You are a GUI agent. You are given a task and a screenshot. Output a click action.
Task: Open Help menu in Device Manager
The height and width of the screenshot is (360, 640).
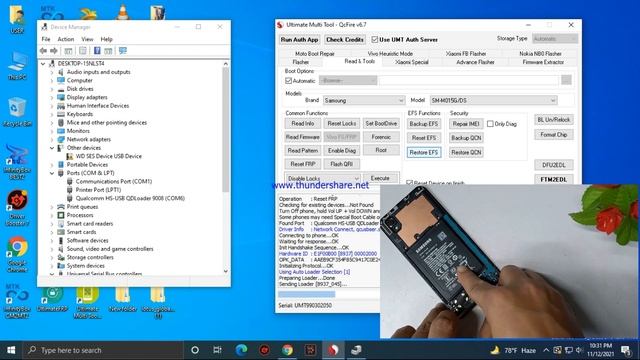pos(107,39)
